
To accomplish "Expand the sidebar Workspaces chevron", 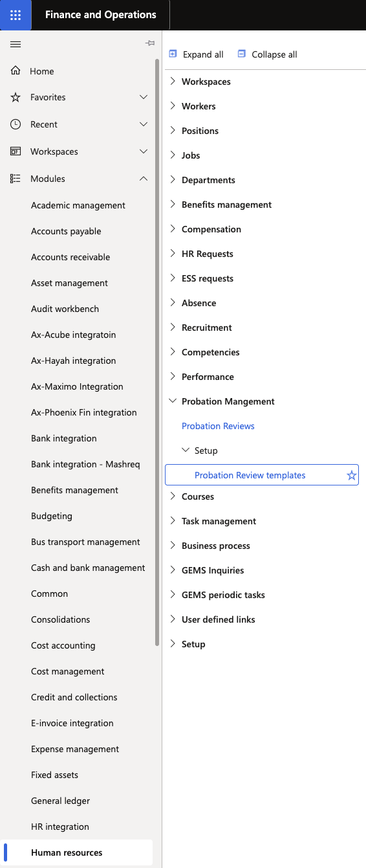I will pyautogui.click(x=144, y=151).
